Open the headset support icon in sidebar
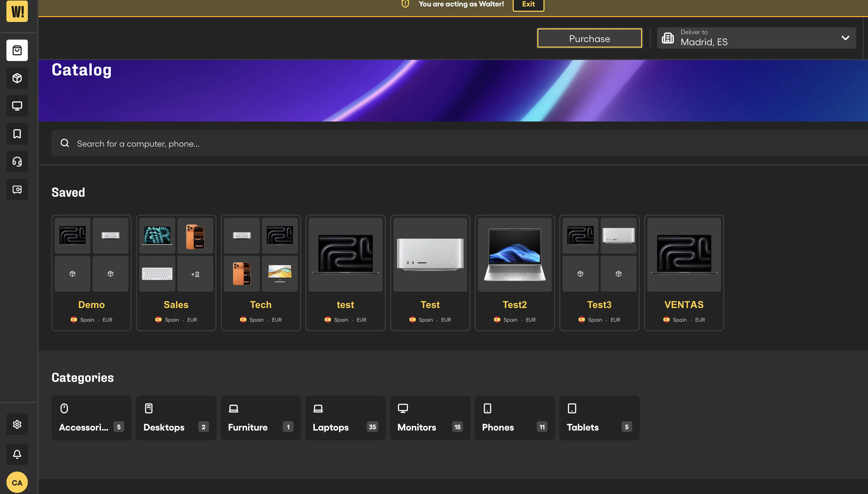This screenshot has height=494, width=868. (17, 162)
